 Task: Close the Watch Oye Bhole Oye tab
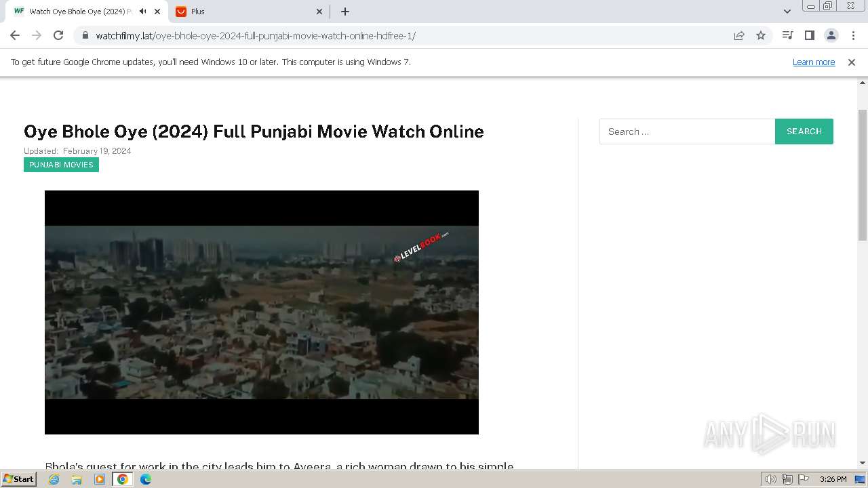[158, 12]
